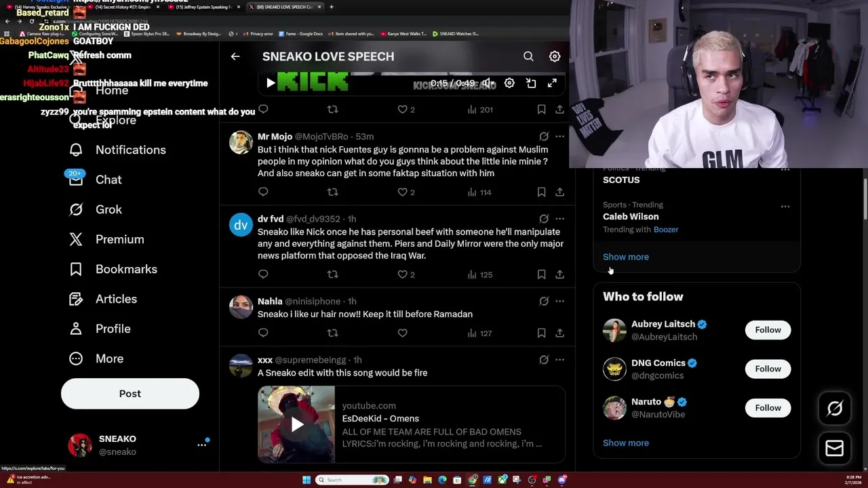
Task: Open File Explorer from the taskbar
Action: tap(427, 480)
